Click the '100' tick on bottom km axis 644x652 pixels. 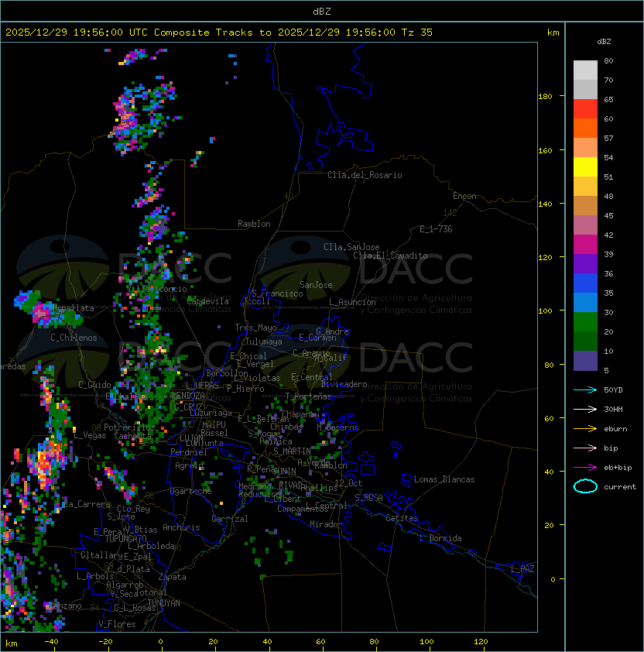pos(426,642)
